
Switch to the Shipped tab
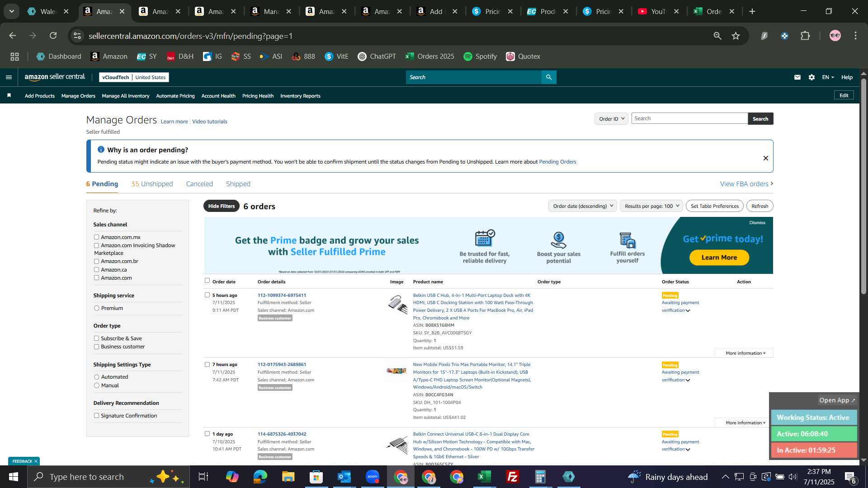coord(238,184)
